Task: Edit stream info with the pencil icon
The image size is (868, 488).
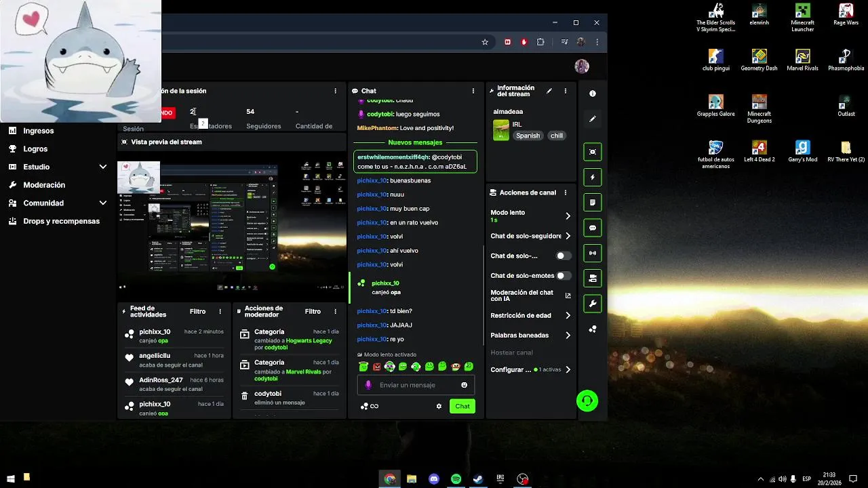Action: point(549,91)
